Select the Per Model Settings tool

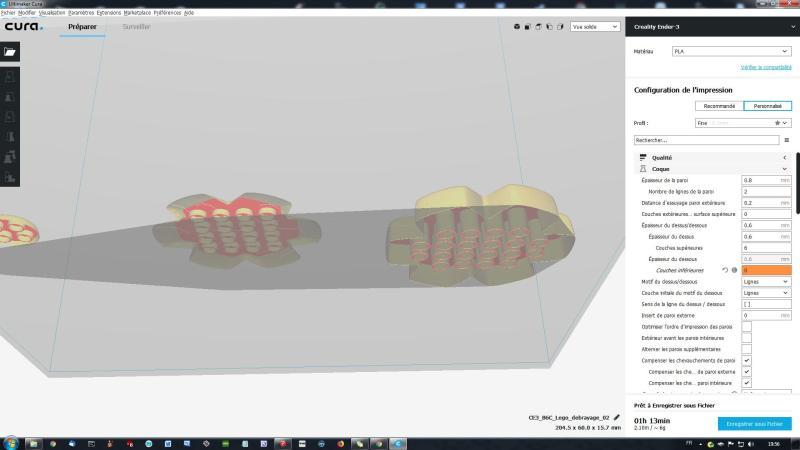10,157
